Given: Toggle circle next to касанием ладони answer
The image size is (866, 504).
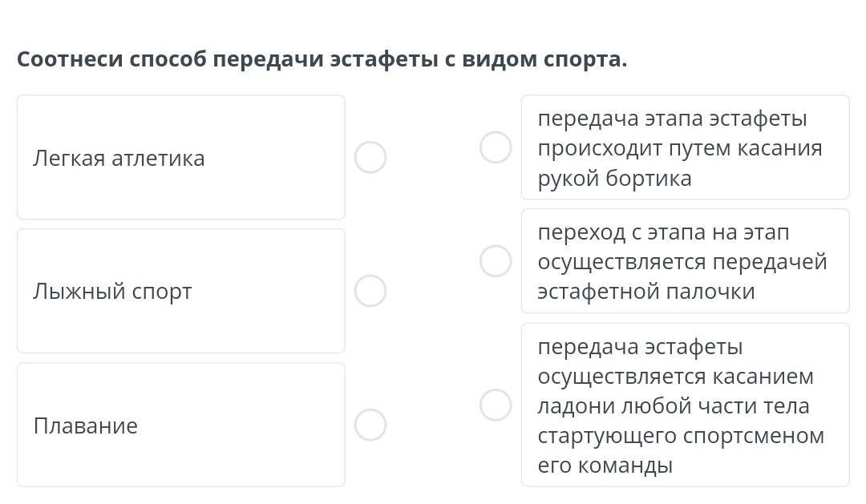Looking at the screenshot, I should click(x=496, y=405).
